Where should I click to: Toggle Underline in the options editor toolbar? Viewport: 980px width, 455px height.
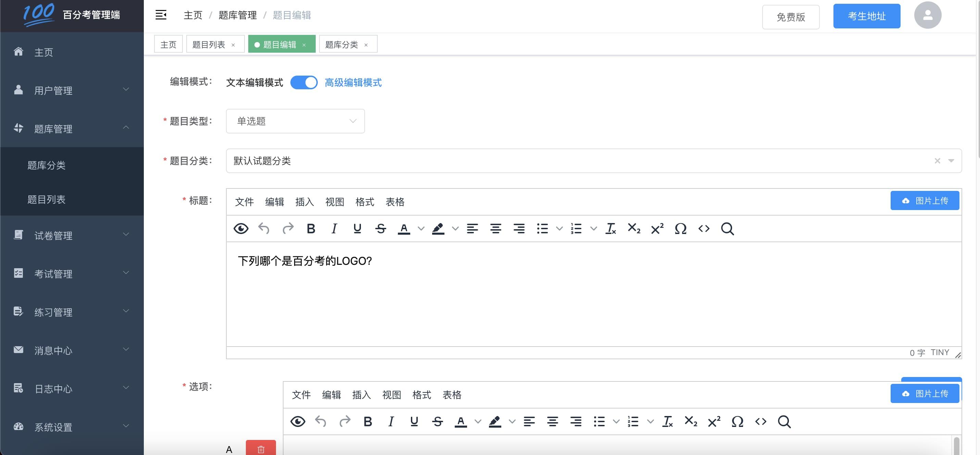414,421
